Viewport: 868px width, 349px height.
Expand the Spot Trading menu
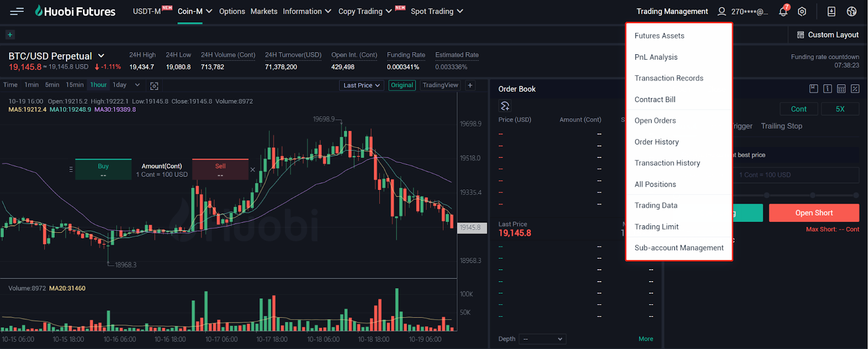point(460,11)
